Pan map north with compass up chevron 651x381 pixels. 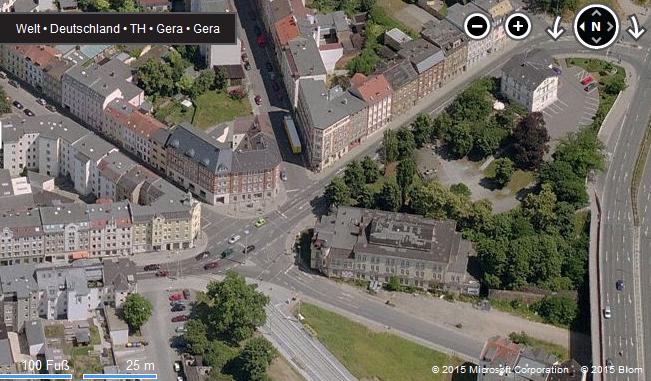pyautogui.click(x=596, y=13)
